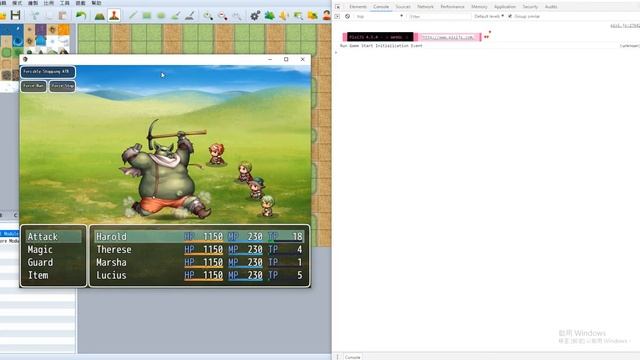Open the 幫助 menu in the editor
640x360 pixels.
click(x=96, y=3)
